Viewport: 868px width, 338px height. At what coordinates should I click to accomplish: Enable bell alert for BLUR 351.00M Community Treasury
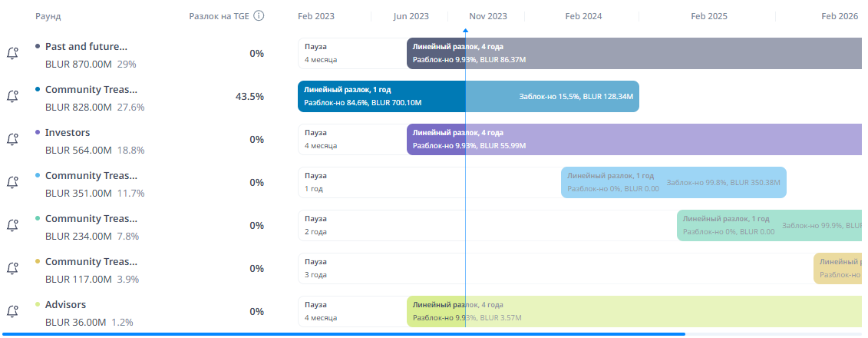[12, 182]
